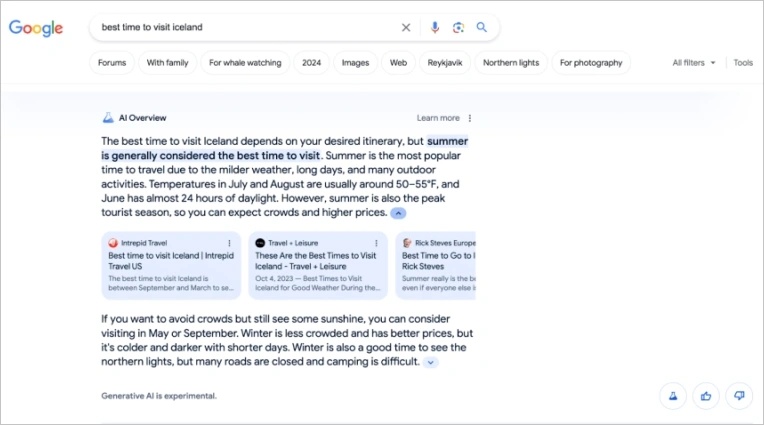Click the Learn more link
The image size is (764, 425).
coord(438,118)
